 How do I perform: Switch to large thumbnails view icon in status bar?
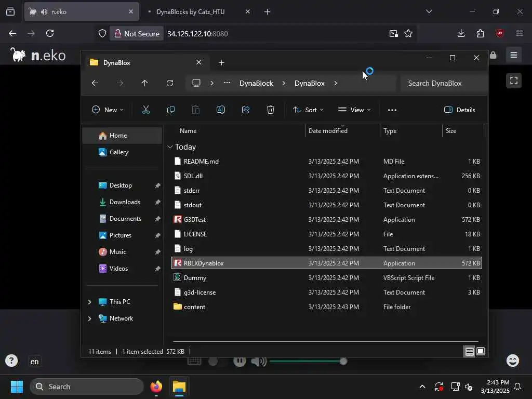(481, 352)
